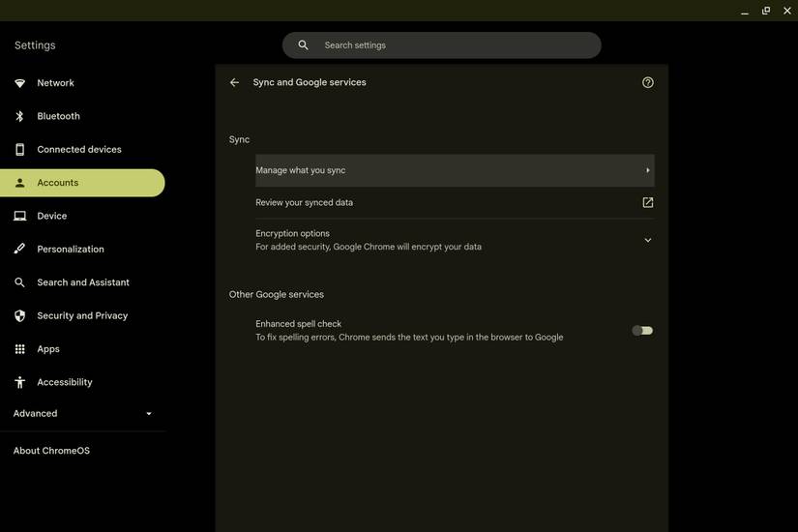Open About ChromeOS page

[51, 451]
